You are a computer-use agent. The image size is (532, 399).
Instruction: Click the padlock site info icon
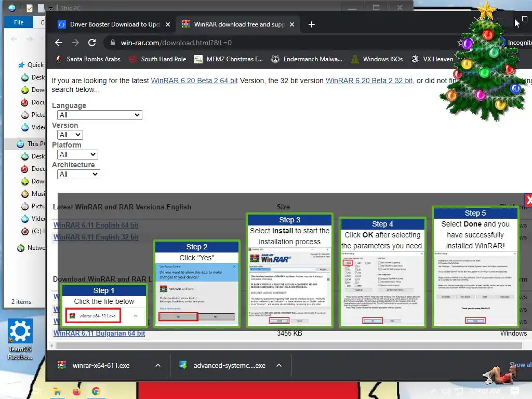113,43
